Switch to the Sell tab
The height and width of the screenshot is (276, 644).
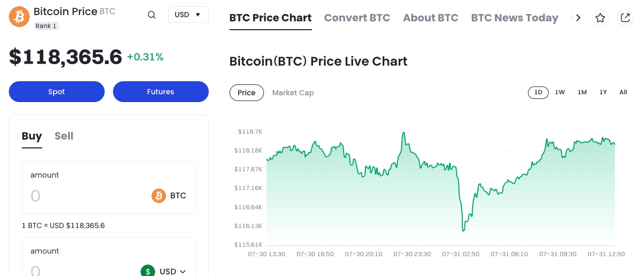[x=64, y=136]
